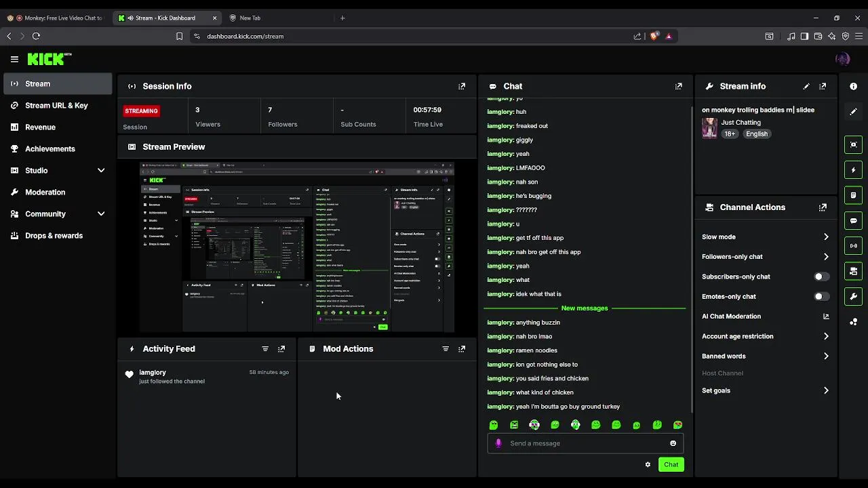Open Drops & rewards page
This screenshot has width=868, height=488.
click(x=58, y=235)
